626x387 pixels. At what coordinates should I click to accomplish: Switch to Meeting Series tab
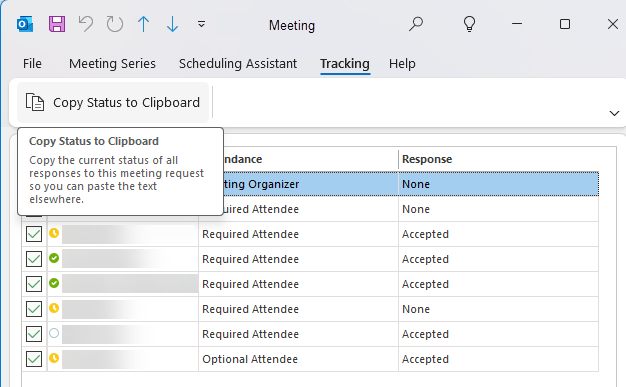click(112, 64)
